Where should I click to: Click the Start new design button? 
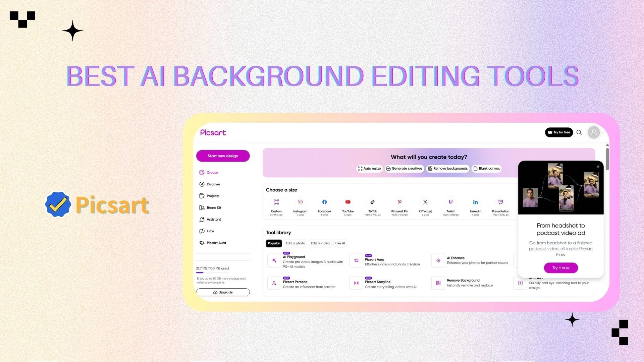223,156
